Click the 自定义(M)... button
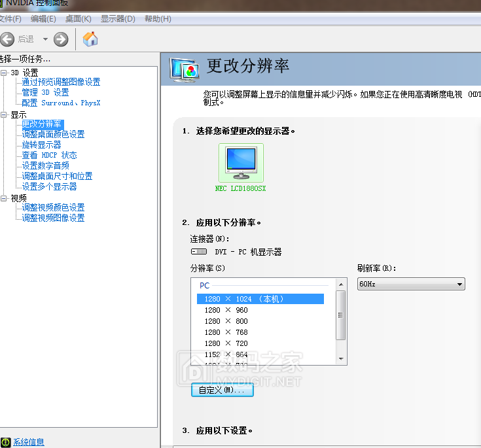Screen dimensions: 481x448 [x=223, y=390]
